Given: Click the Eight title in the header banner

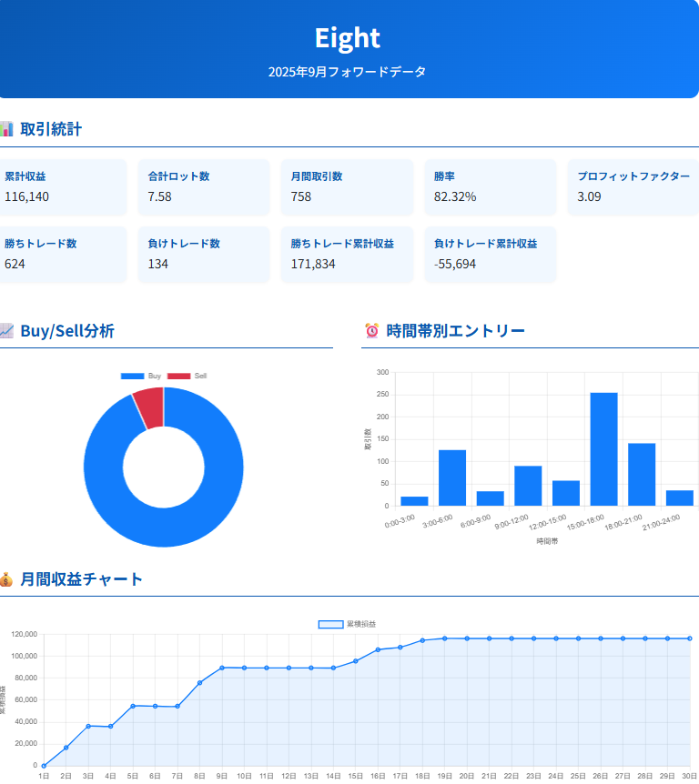Looking at the screenshot, I should (347, 38).
